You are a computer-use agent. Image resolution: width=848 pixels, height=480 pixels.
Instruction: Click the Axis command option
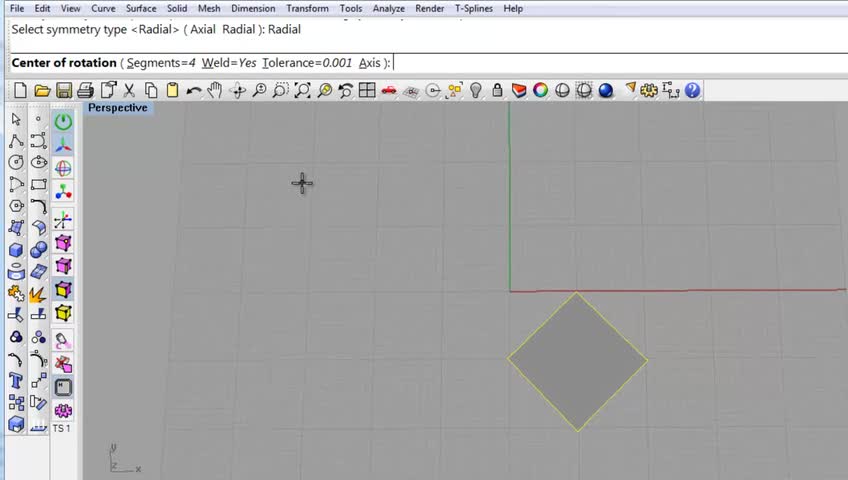(370, 63)
